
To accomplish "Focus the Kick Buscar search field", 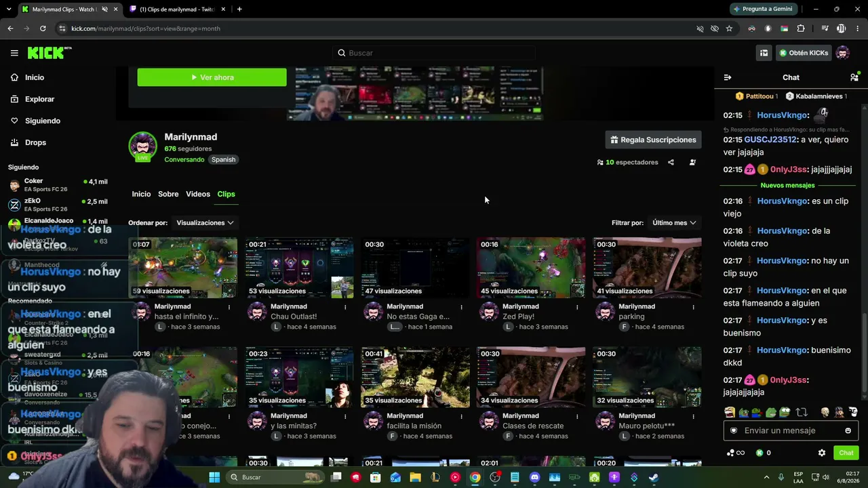I will coord(434,53).
